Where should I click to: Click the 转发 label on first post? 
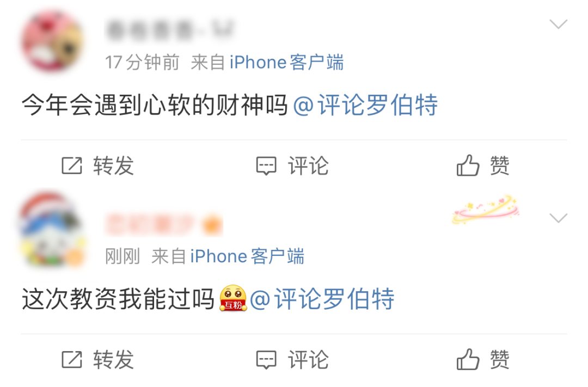(114, 166)
